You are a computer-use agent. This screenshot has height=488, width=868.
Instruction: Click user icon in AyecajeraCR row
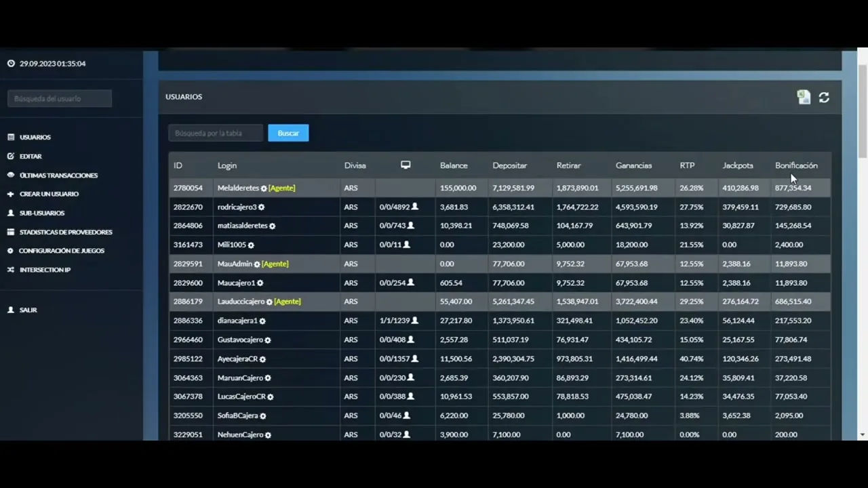point(415,359)
